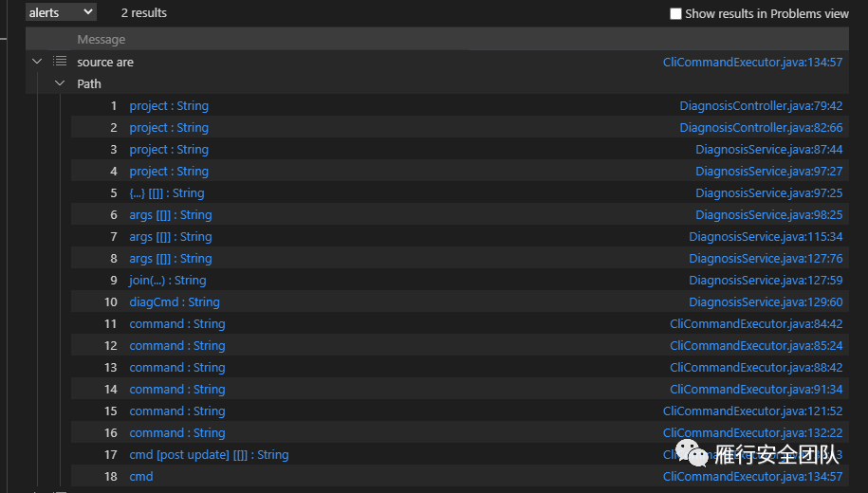Viewport: 868px width, 493px height.
Task: Enable Show results in Problems view checkbox
Action: [675, 14]
